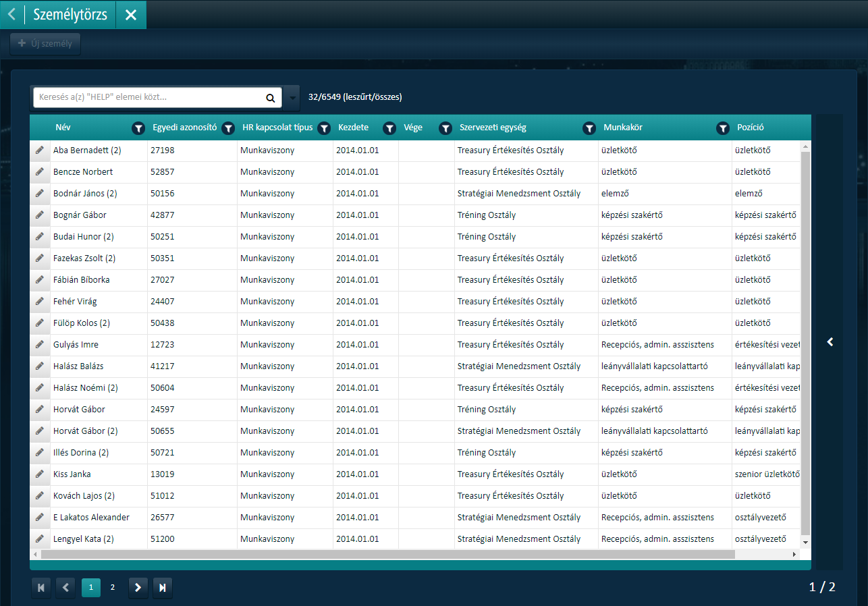This screenshot has height=606, width=868.
Task: Click the pencil icon for Lengyel Kata
Action: click(40, 539)
